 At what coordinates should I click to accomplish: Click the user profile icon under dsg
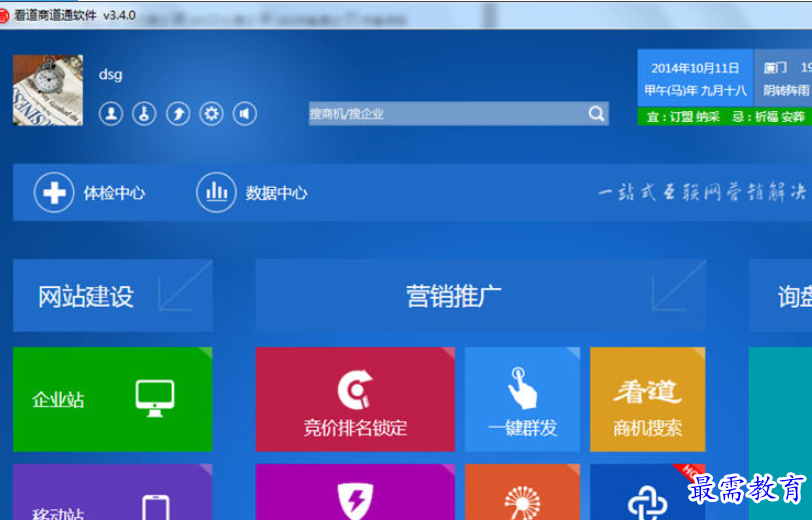111,113
